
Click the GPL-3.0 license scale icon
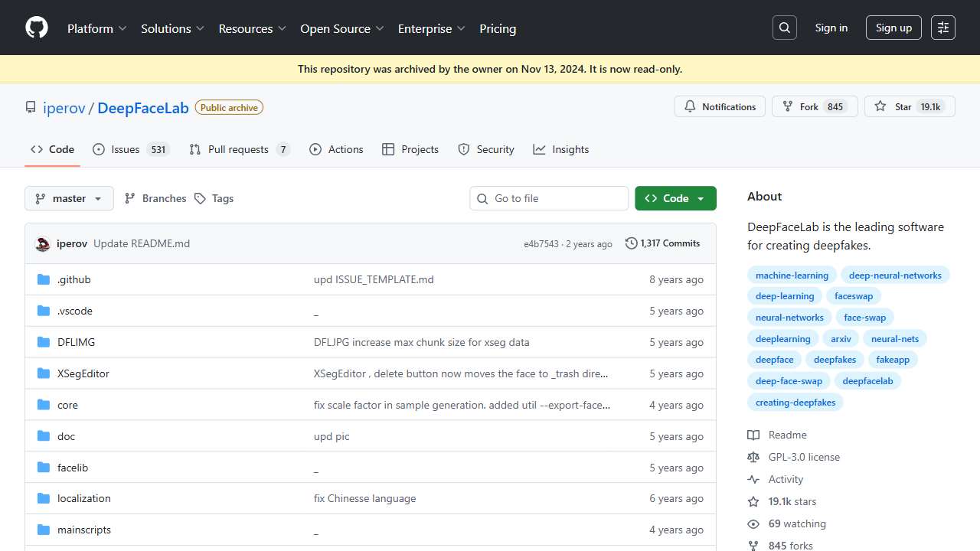(753, 457)
